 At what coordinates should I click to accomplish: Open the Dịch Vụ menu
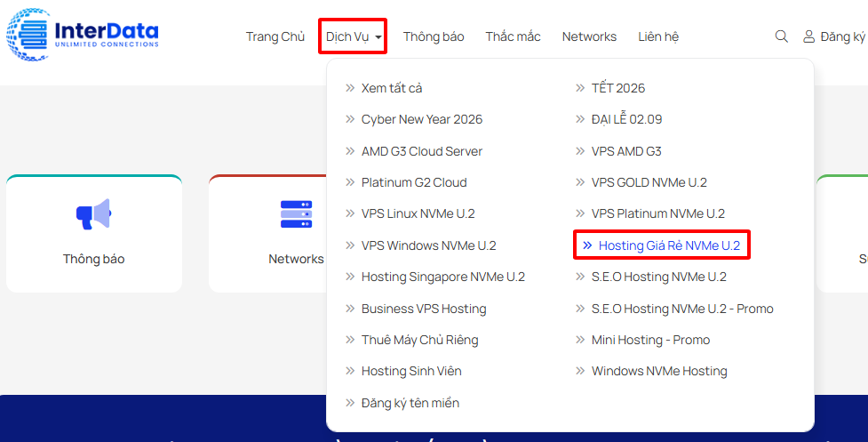(353, 36)
